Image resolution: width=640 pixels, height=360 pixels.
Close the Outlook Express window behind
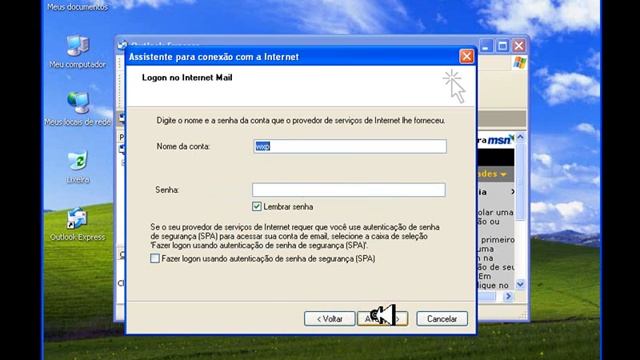519,46
